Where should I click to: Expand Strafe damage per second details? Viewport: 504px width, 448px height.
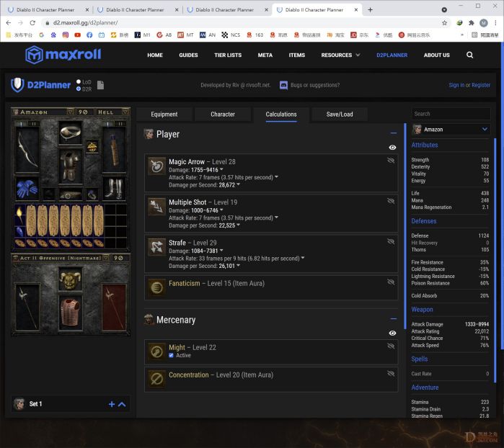[238, 265]
